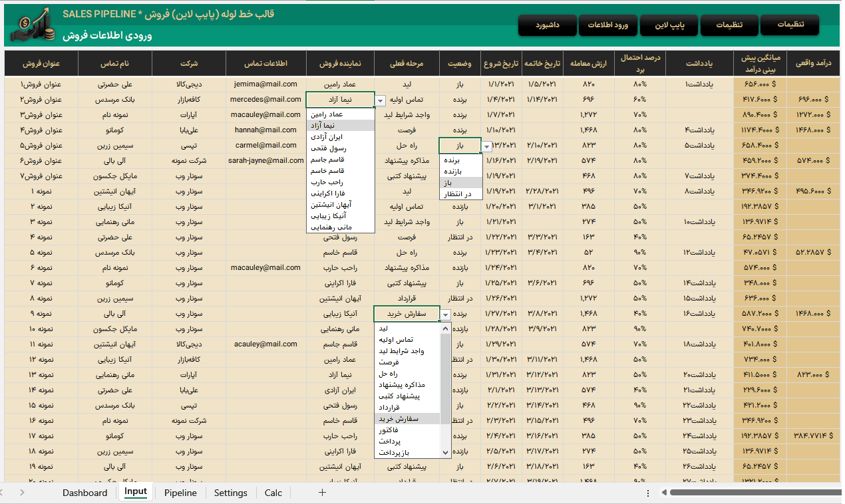Select the درآمد واقعی column header
Screen dimensions: 845x504
pos(813,64)
